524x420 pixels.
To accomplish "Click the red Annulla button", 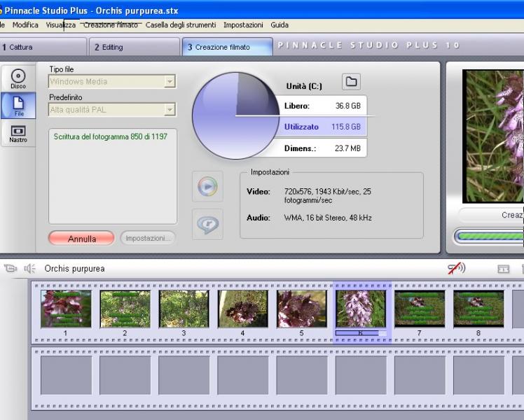I will pos(81,239).
